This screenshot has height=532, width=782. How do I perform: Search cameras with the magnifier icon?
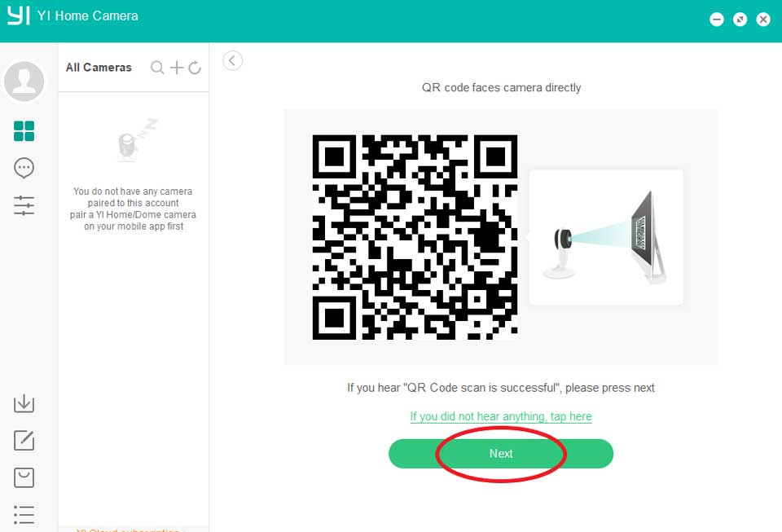[x=158, y=68]
